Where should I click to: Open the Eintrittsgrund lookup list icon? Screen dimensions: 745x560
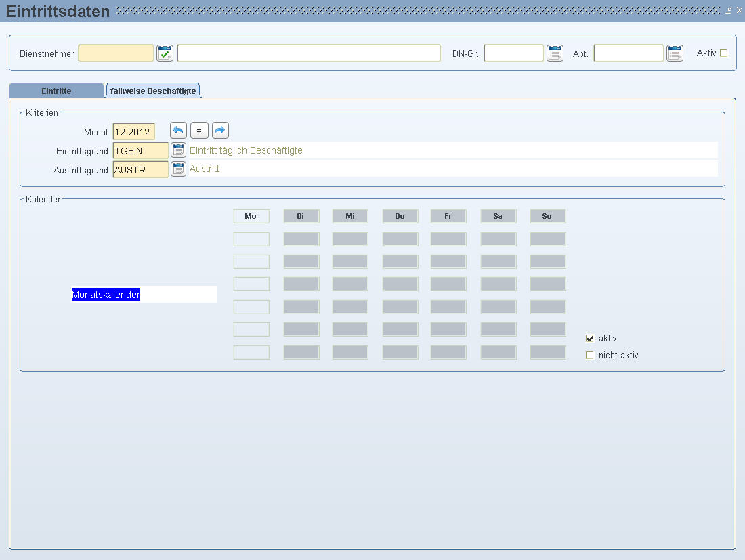point(178,150)
